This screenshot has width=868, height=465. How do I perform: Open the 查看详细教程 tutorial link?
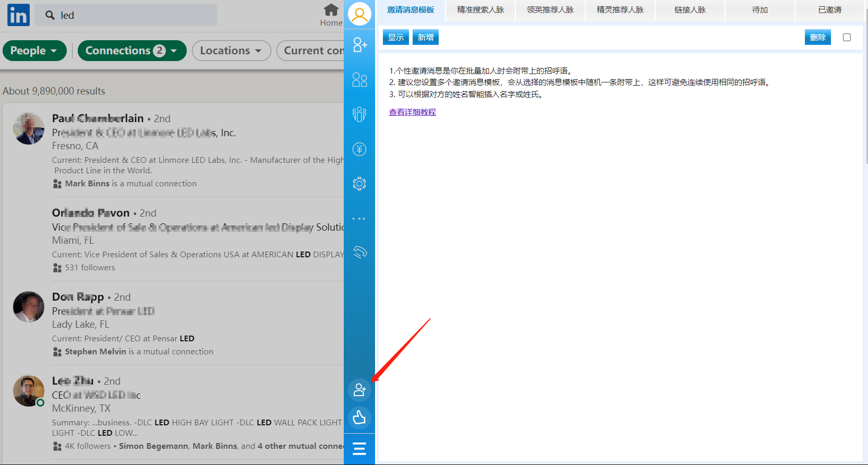(412, 112)
